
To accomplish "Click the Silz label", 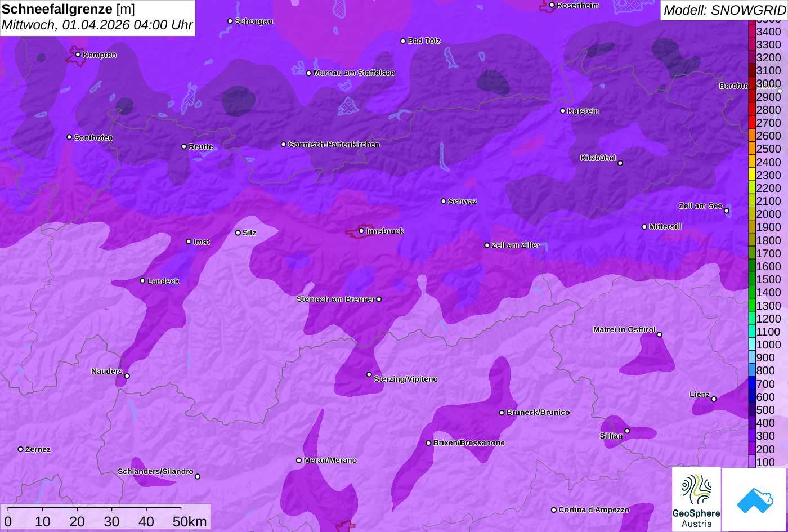I will point(249,233).
